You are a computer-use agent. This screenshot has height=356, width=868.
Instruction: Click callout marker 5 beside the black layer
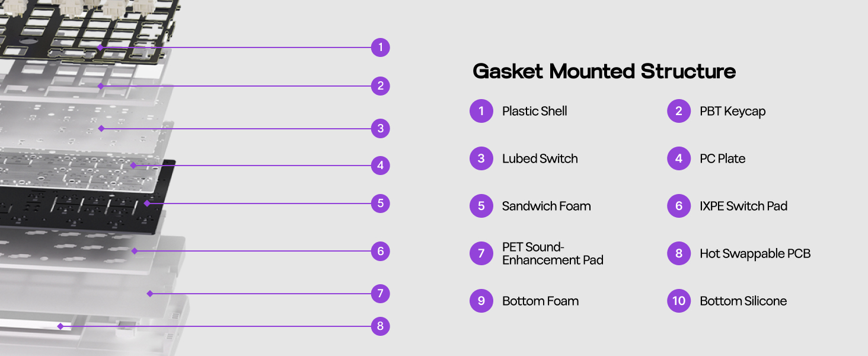click(381, 204)
